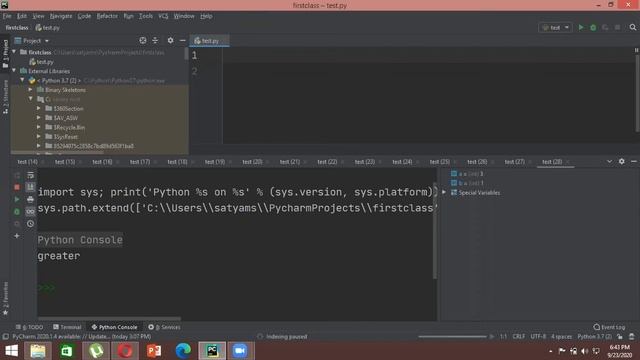Collapse the External Libraries node
Viewport: 640px width, 360px height.
point(15,71)
